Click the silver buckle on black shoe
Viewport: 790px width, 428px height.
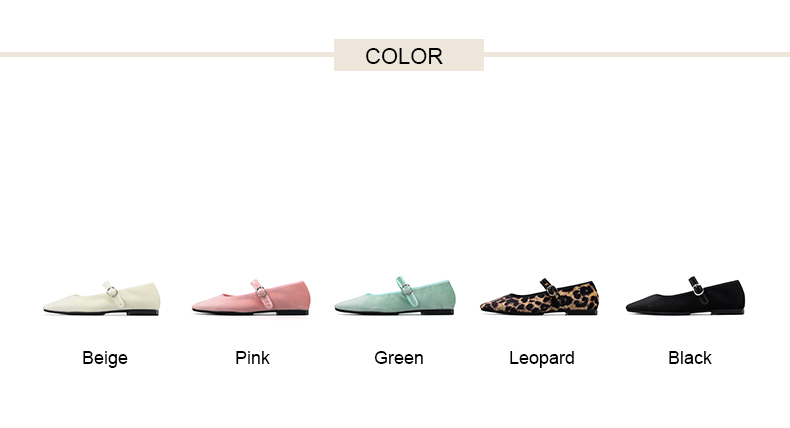coord(698,289)
